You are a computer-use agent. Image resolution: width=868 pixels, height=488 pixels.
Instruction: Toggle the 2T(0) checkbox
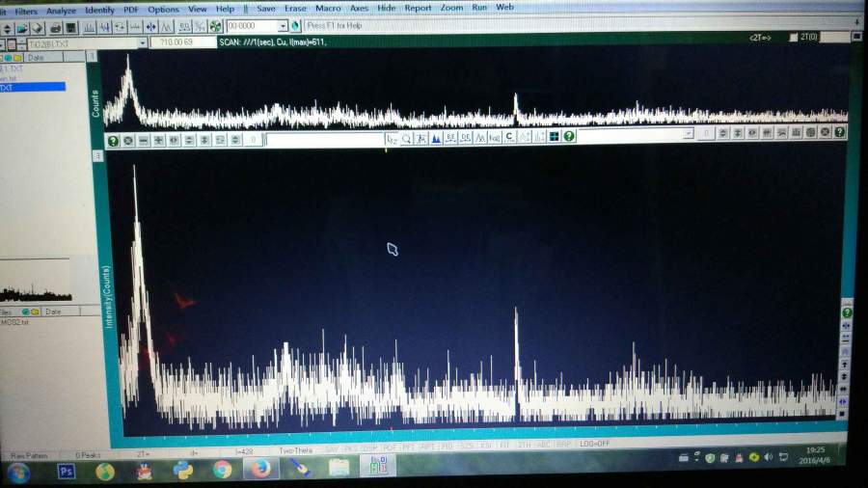793,37
